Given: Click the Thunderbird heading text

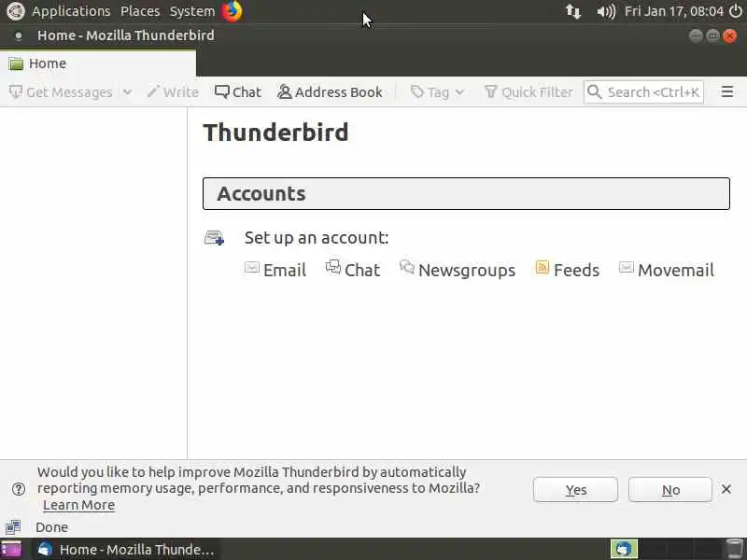Looking at the screenshot, I should coord(275,132).
